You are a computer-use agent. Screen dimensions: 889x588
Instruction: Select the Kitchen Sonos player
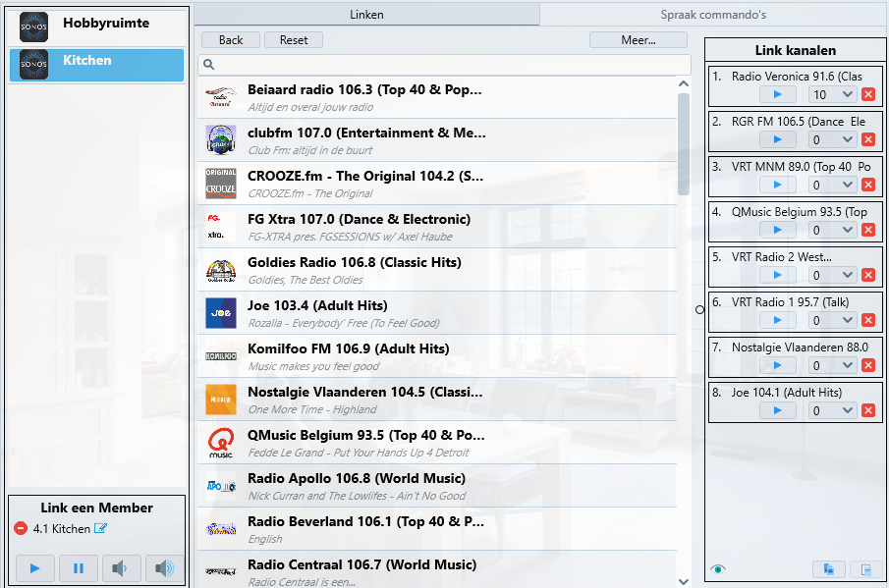click(96, 65)
